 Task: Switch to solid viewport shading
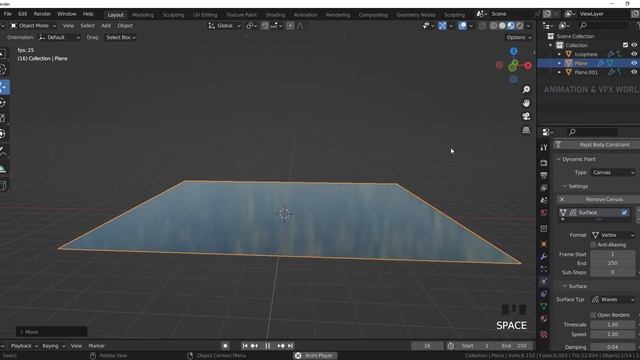pyautogui.click(x=502, y=26)
